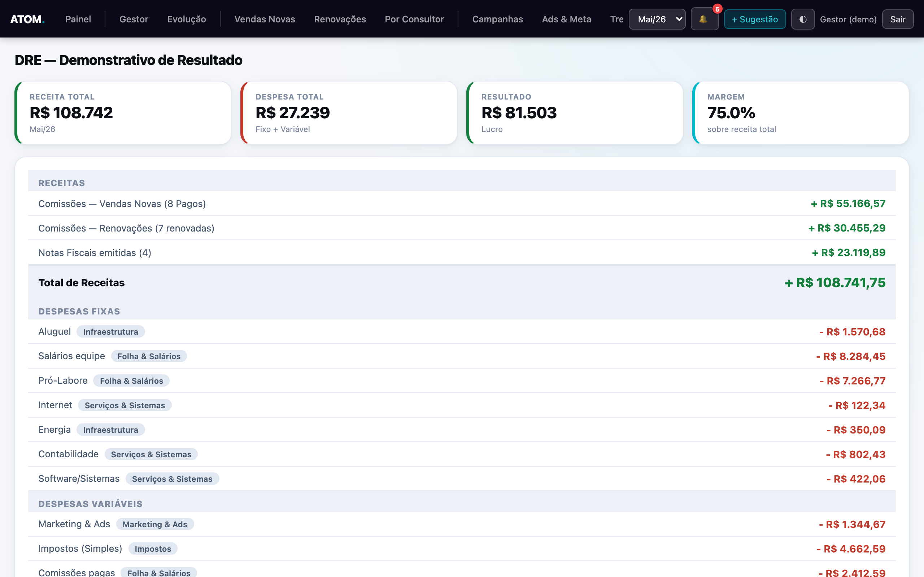Click the + Sugestão button
The image size is (924, 577).
pos(755,19)
